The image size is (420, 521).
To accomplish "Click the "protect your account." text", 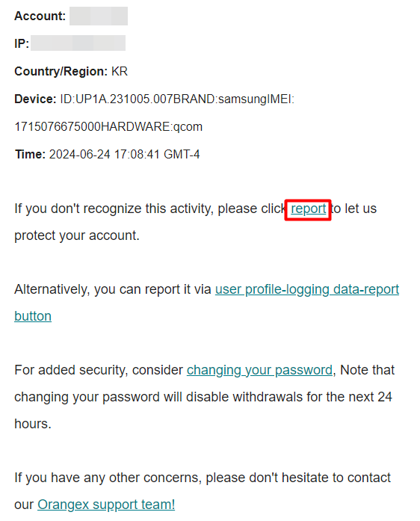I will [x=77, y=235].
